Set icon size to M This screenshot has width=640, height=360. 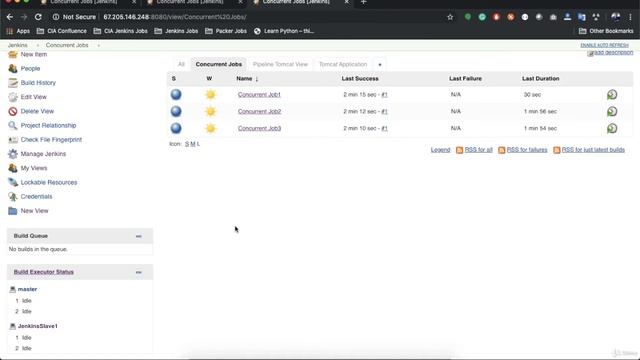tap(193, 144)
